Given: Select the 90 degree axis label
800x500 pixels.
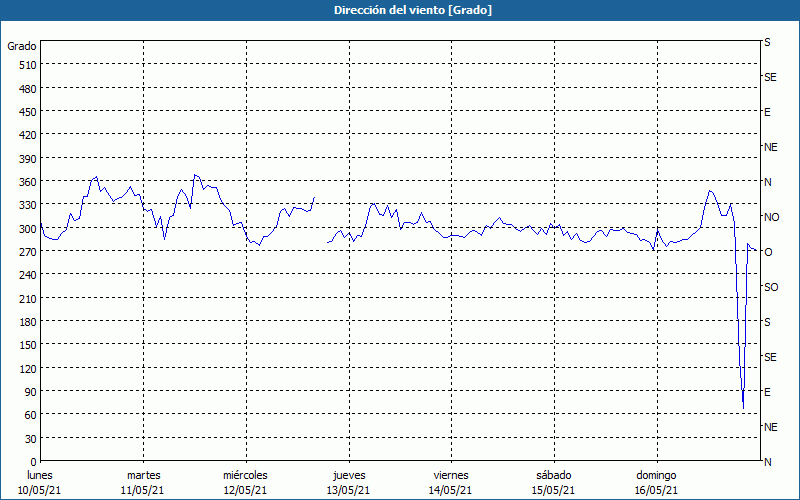Looking at the screenshot, I should point(31,392).
